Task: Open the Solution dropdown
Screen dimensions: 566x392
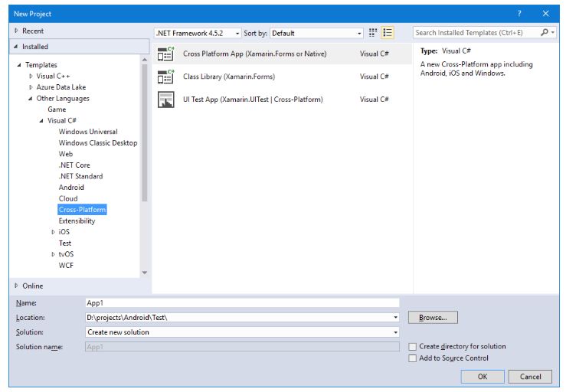Action: coord(396,332)
